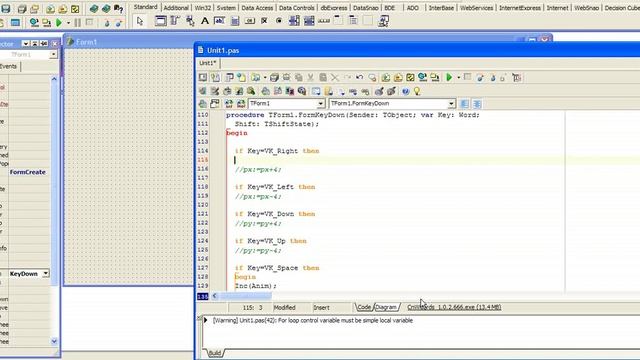Open the TForm1 class dropdown
Image resolution: width=640 pixels, height=360 pixels.
click(x=320, y=104)
